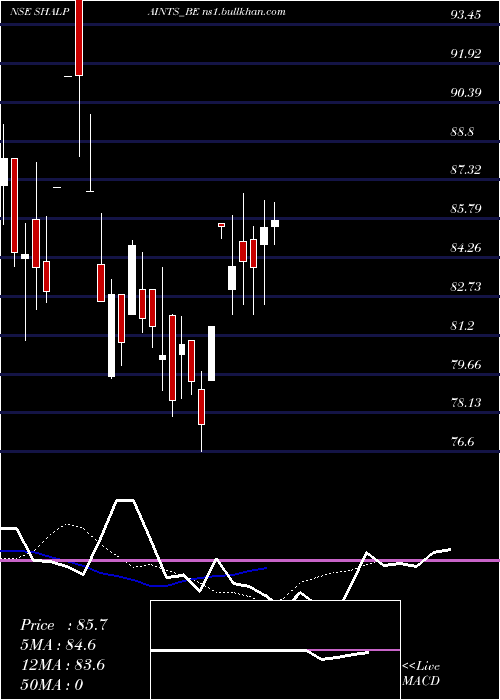The height and width of the screenshot is (700, 500).
Task: Click the <<Live MACD label
Action: click(421, 673)
